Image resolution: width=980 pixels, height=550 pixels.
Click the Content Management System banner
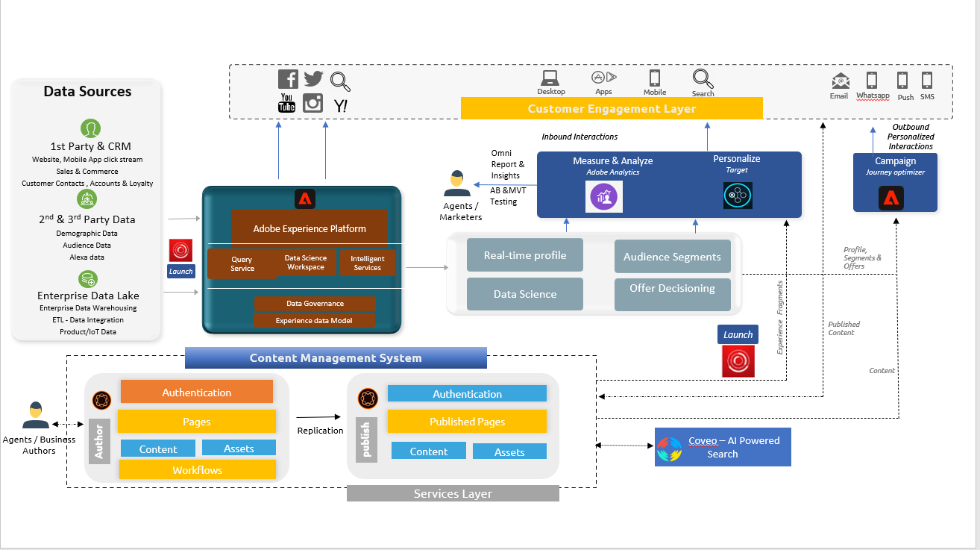336,358
